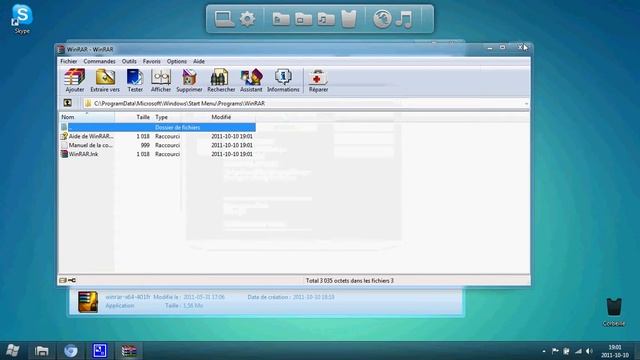640x360 pixels.
Task: Click the volume speaker tray icon
Action: coord(589,351)
